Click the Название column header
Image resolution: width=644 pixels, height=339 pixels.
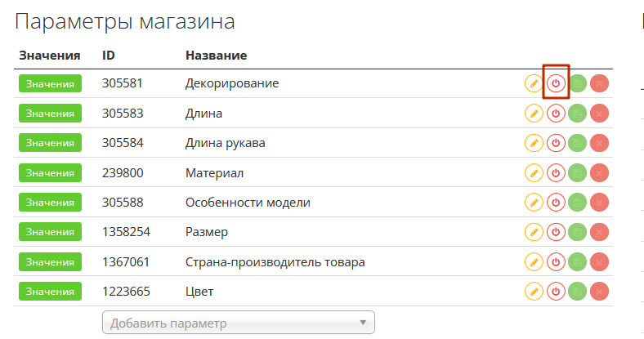pos(217,56)
